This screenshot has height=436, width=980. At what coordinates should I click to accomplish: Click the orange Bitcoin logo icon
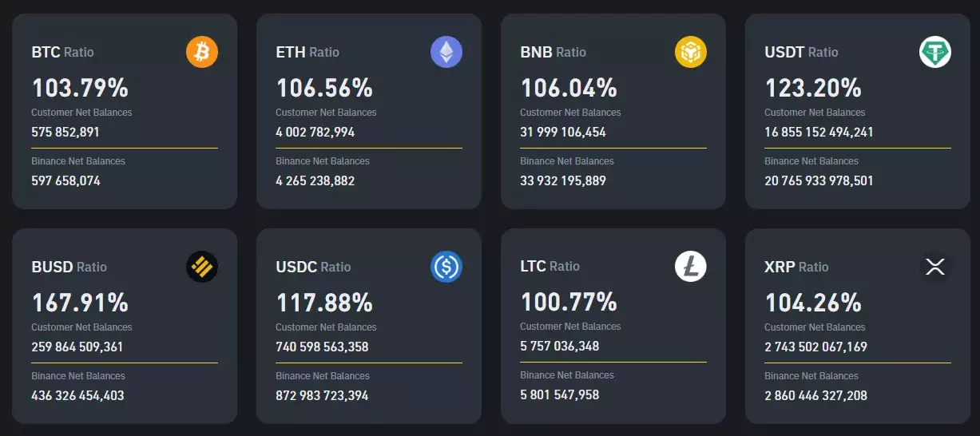pyautogui.click(x=202, y=52)
